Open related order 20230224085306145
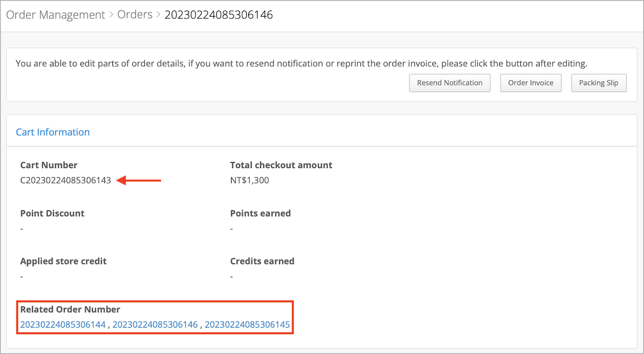 coord(248,325)
